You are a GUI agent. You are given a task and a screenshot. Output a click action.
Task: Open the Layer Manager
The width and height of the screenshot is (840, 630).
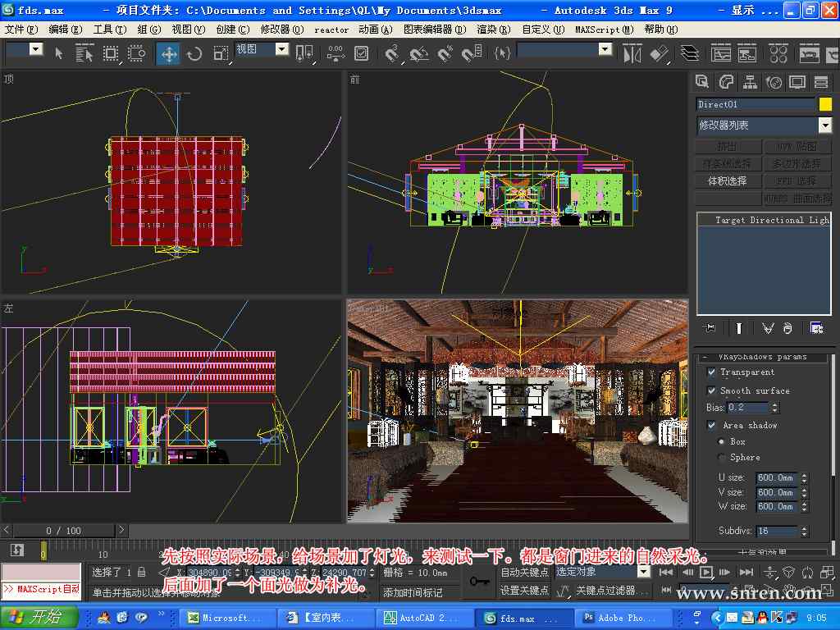689,53
